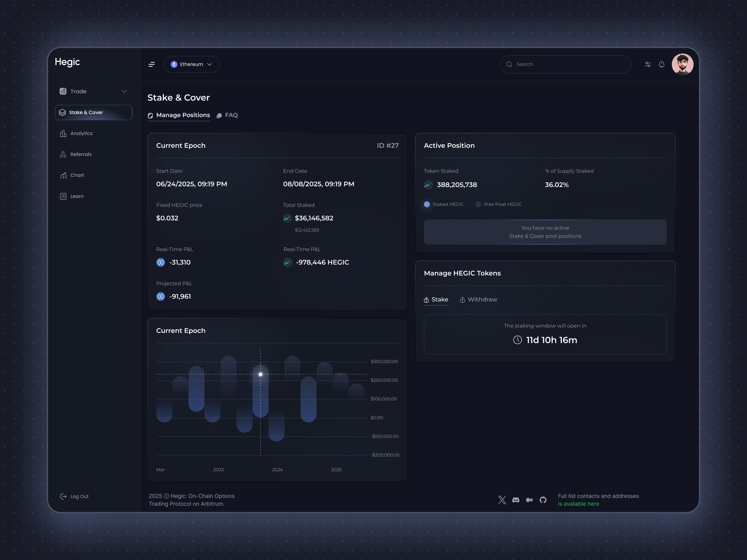This screenshot has height=560, width=747.
Task: Switch to the FAQ tab
Action: [231, 115]
